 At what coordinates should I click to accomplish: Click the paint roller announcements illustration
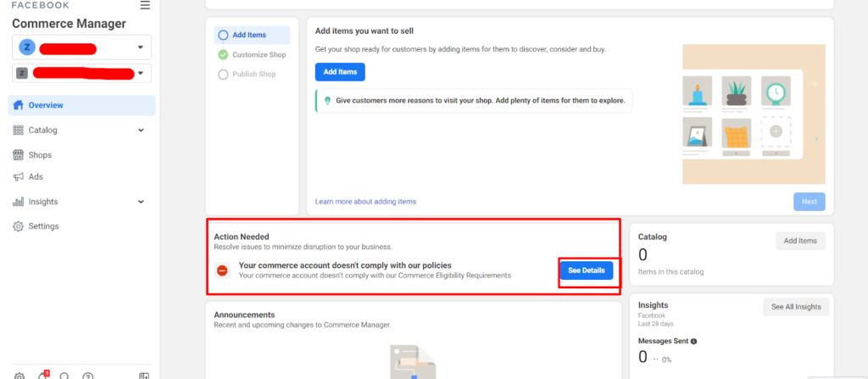point(413,362)
